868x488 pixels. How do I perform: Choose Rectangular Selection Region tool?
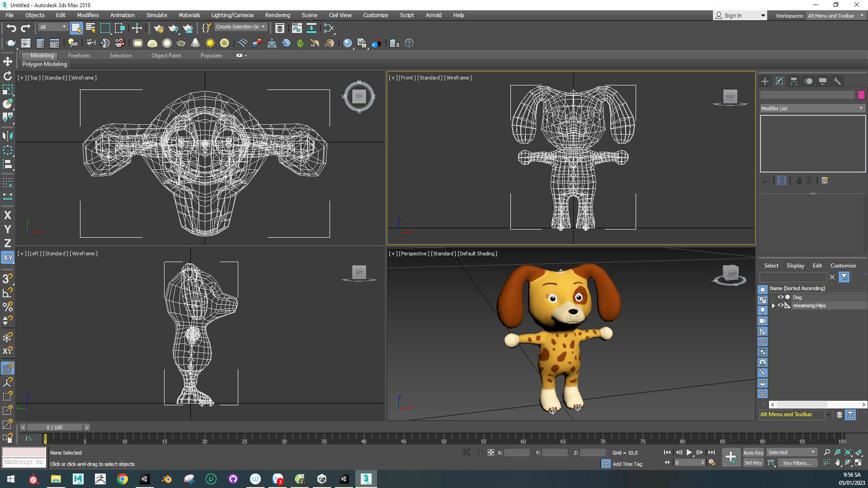pos(105,28)
